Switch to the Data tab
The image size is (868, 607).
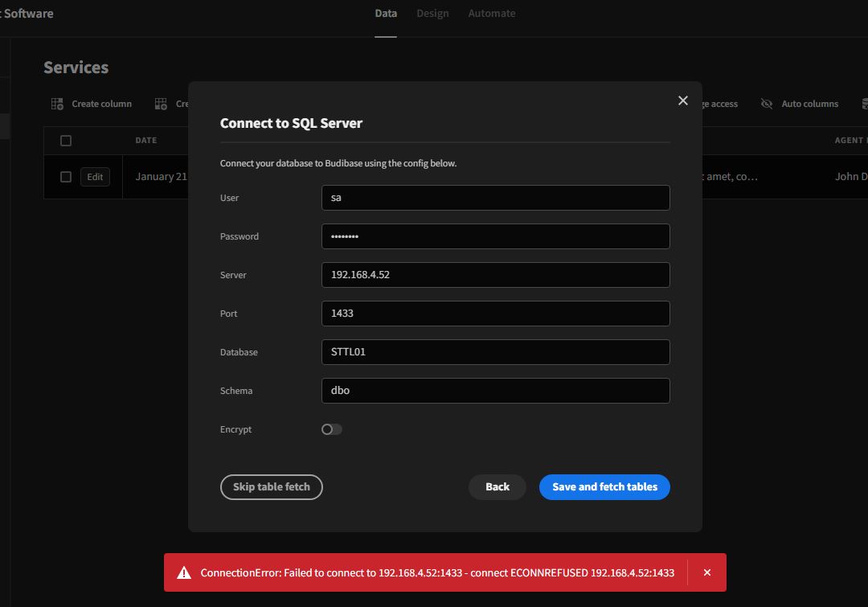pos(386,14)
